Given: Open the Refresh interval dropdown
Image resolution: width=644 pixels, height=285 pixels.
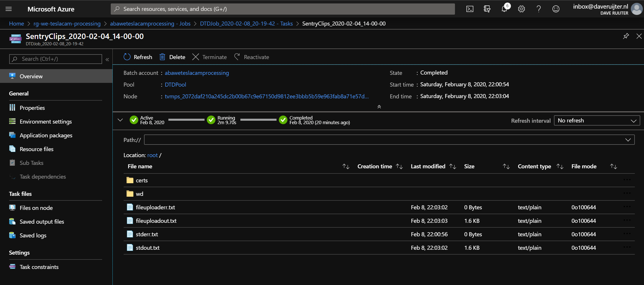Looking at the screenshot, I should coord(597,121).
